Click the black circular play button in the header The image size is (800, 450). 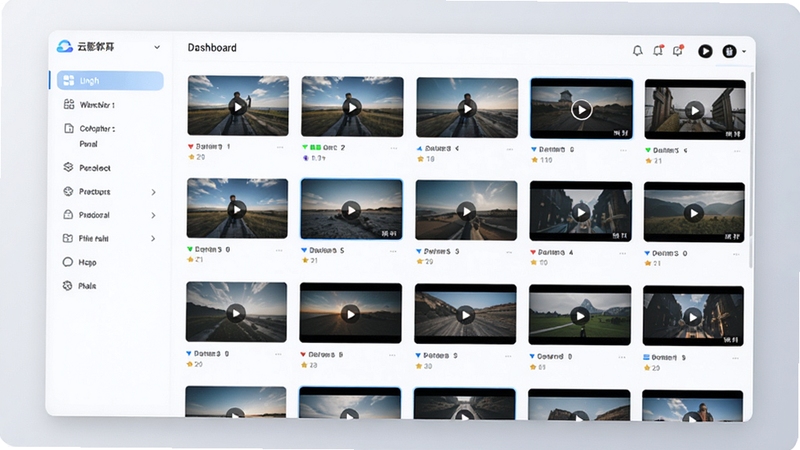(705, 51)
